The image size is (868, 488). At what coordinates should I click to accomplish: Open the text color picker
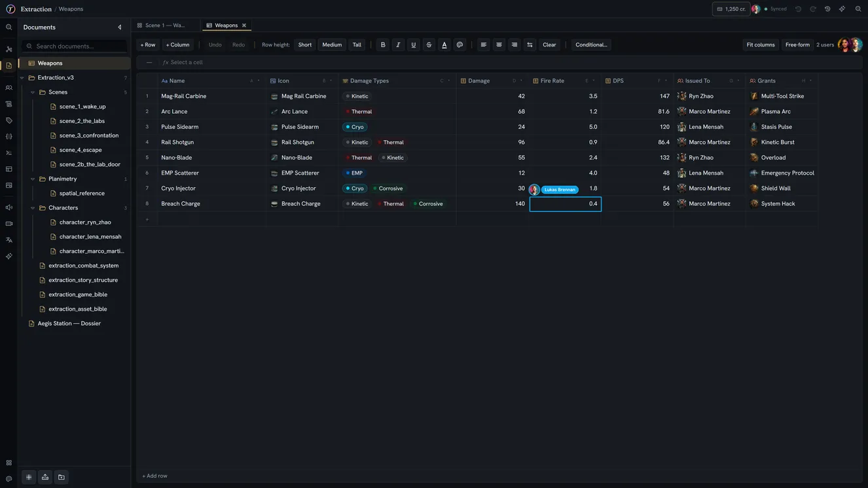444,45
